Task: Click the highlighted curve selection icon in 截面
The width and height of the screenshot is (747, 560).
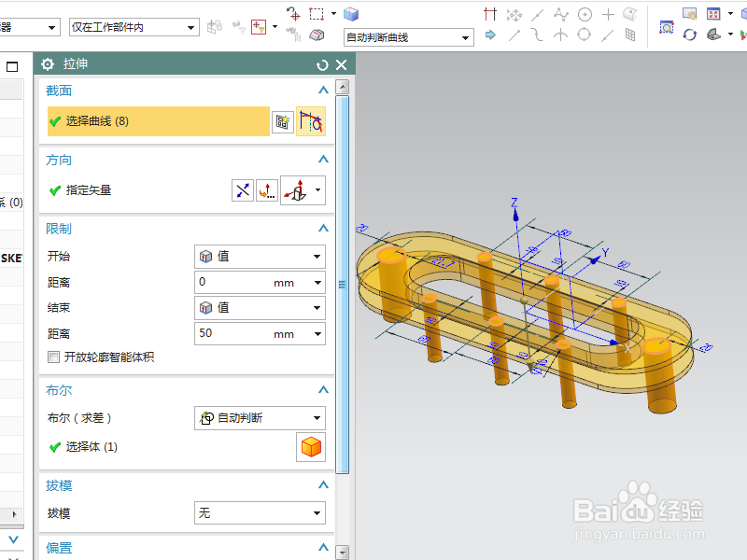Action: click(311, 122)
